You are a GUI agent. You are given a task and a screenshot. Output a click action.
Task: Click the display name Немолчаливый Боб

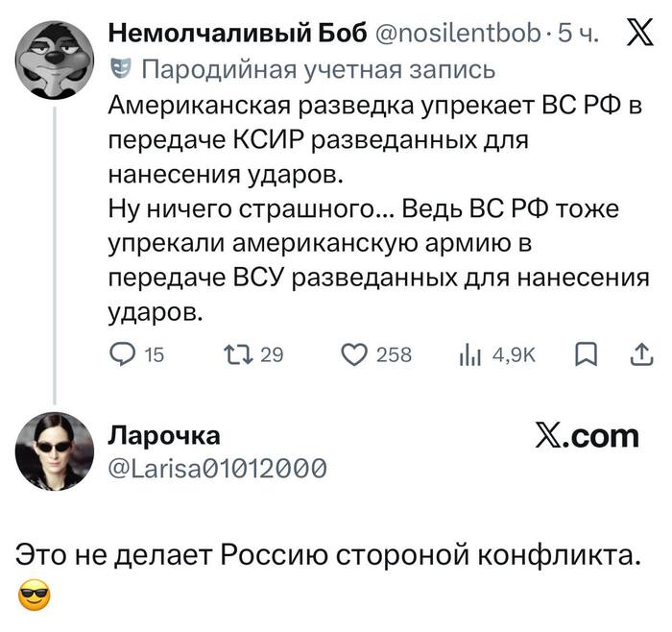click(x=236, y=35)
